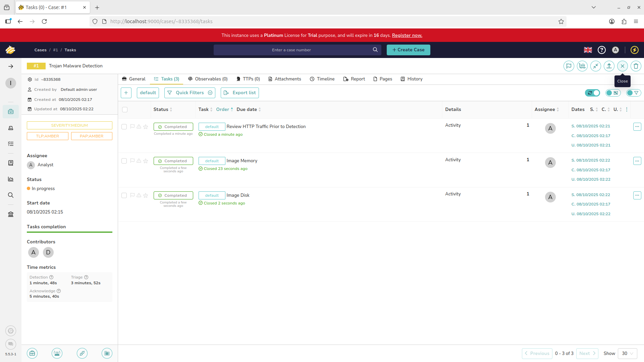Click the organisation bank icon in sidebar
This screenshot has width=644, height=362.
pos(11,214)
